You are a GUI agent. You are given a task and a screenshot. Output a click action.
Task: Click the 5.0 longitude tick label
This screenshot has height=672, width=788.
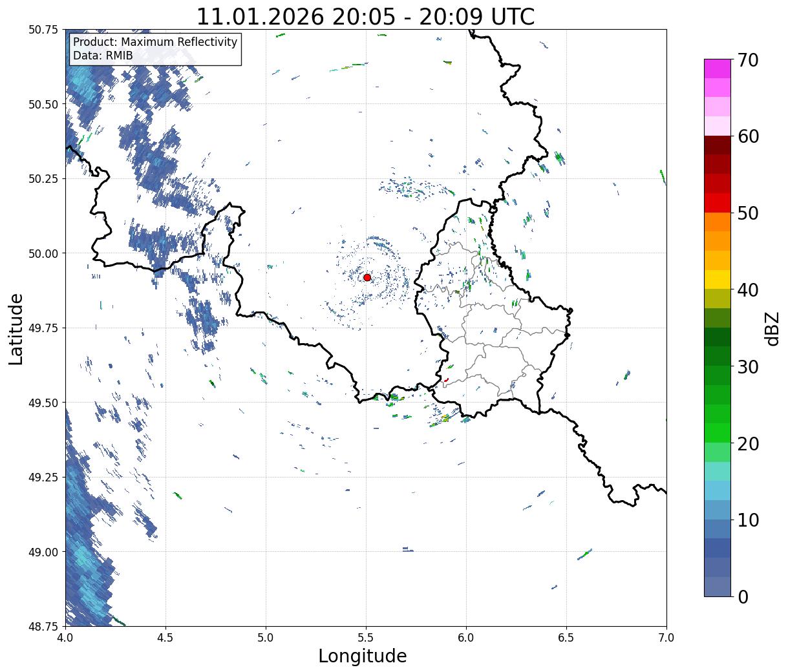(266, 637)
